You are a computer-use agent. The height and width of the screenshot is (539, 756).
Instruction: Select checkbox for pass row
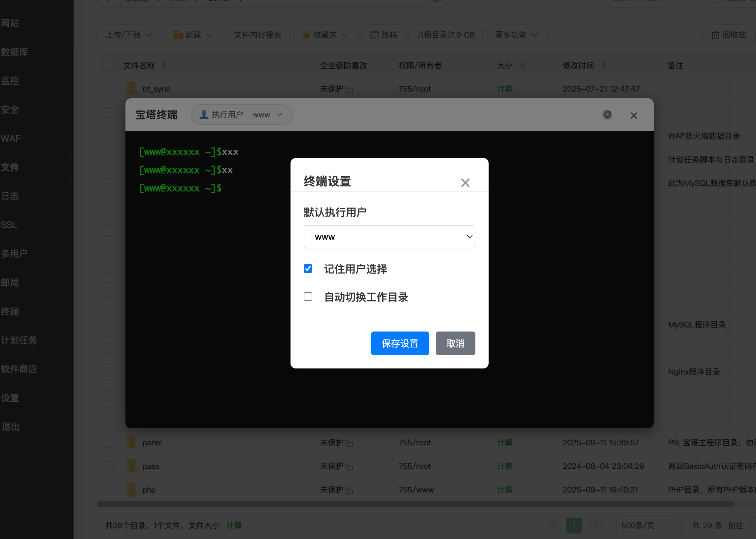(x=109, y=466)
